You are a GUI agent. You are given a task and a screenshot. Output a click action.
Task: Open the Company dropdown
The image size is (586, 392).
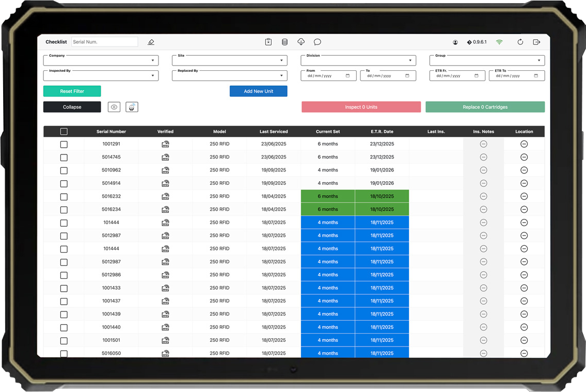pos(101,61)
